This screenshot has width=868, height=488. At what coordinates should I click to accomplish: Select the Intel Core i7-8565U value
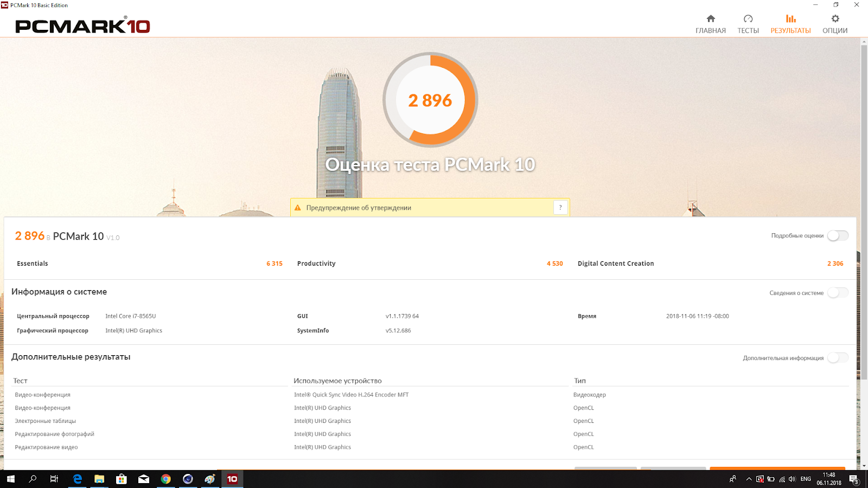coord(130,316)
